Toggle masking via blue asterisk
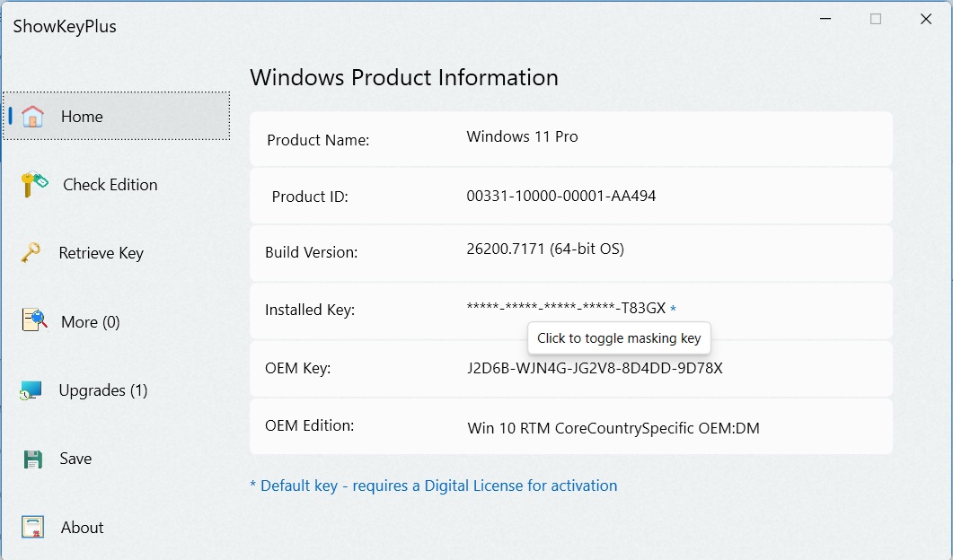The image size is (953, 560). pyautogui.click(x=673, y=309)
